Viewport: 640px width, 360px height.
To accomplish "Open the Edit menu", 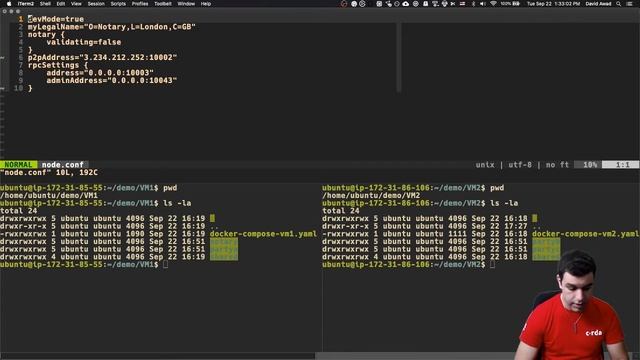I will point(61,4).
